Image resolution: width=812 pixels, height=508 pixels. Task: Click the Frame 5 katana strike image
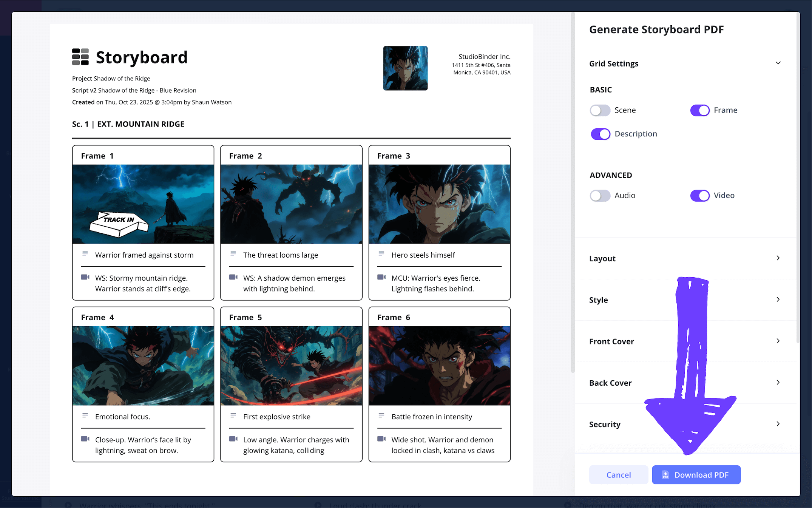[291, 366]
